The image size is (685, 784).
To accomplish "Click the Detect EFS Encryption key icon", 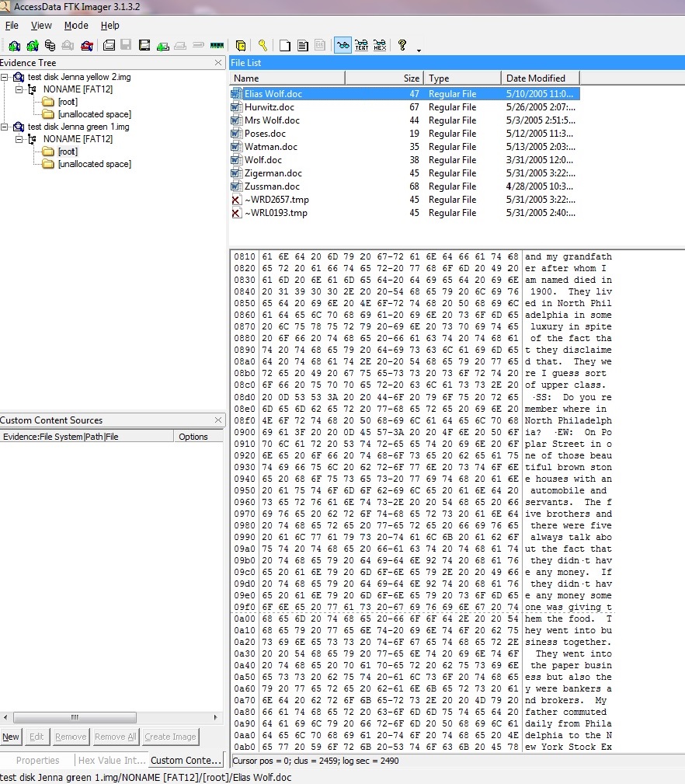I will coord(263,45).
